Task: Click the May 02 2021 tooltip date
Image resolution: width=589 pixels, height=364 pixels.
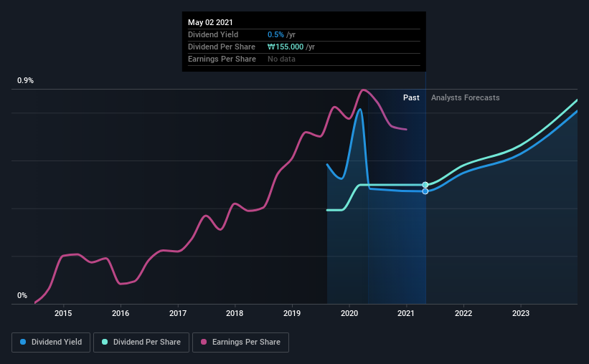Action: click(210, 22)
